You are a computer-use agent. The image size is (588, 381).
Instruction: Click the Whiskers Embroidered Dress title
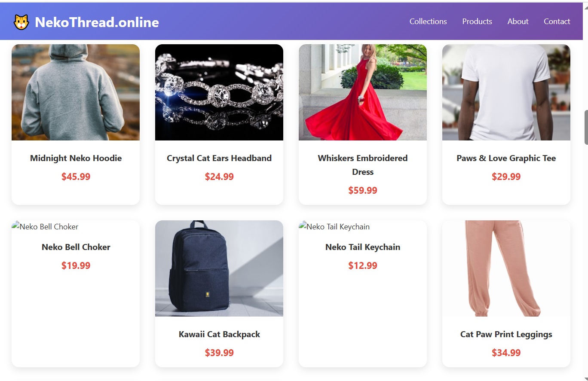(363, 165)
